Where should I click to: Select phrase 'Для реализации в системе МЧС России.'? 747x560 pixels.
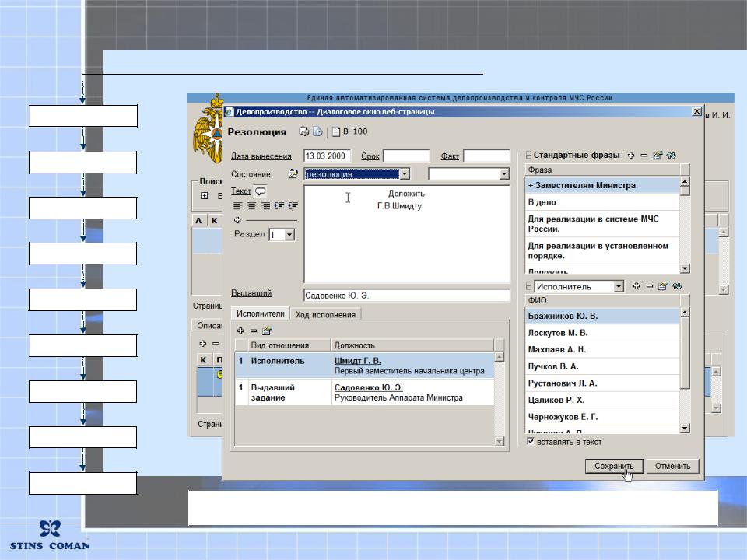(x=602, y=224)
